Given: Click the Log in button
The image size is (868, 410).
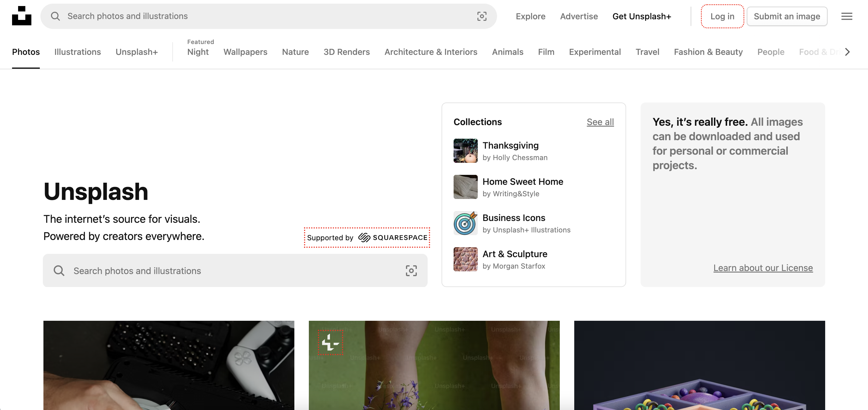Looking at the screenshot, I should click(x=722, y=16).
